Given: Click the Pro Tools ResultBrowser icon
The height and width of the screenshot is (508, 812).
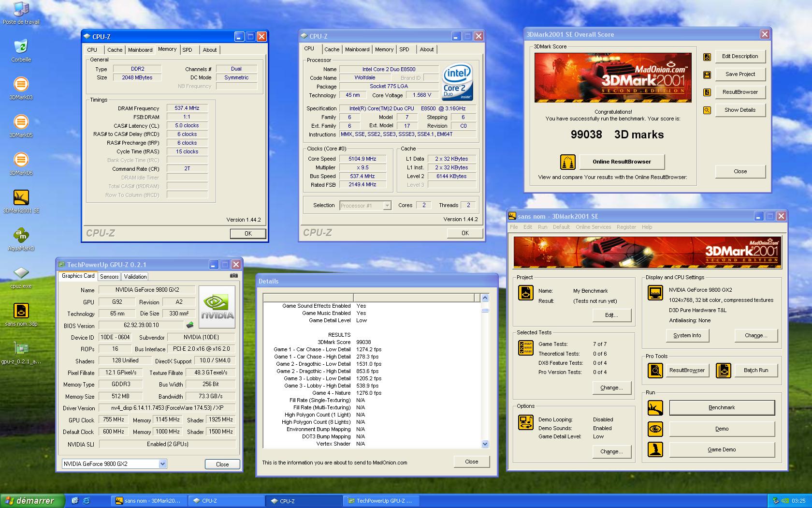Looking at the screenshot, I should [655, 371].
